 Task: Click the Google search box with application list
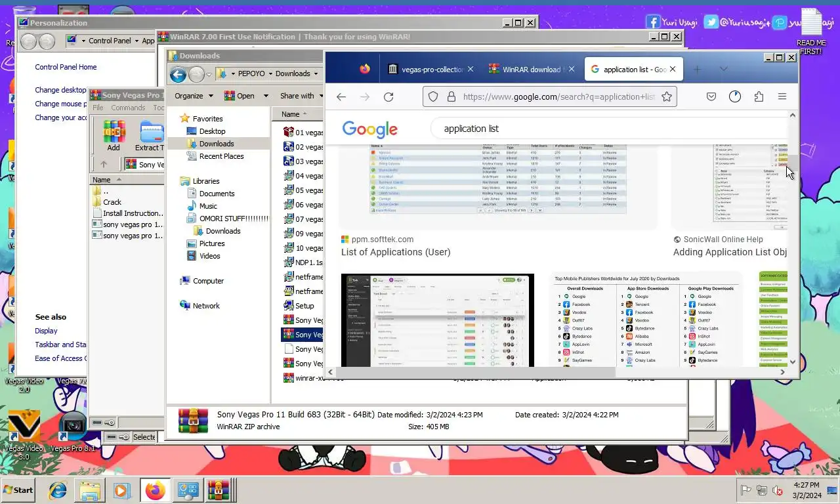click(610, 129)
